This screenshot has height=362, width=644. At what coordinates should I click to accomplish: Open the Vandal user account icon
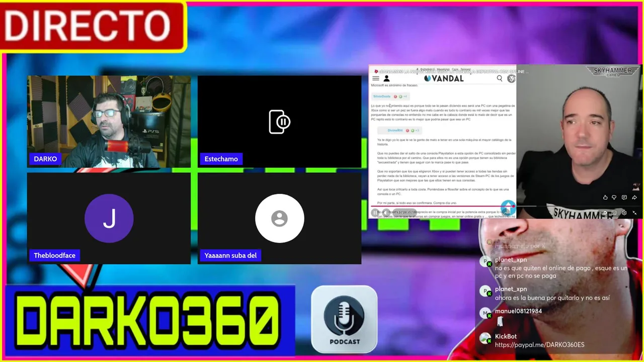(386, 78)
